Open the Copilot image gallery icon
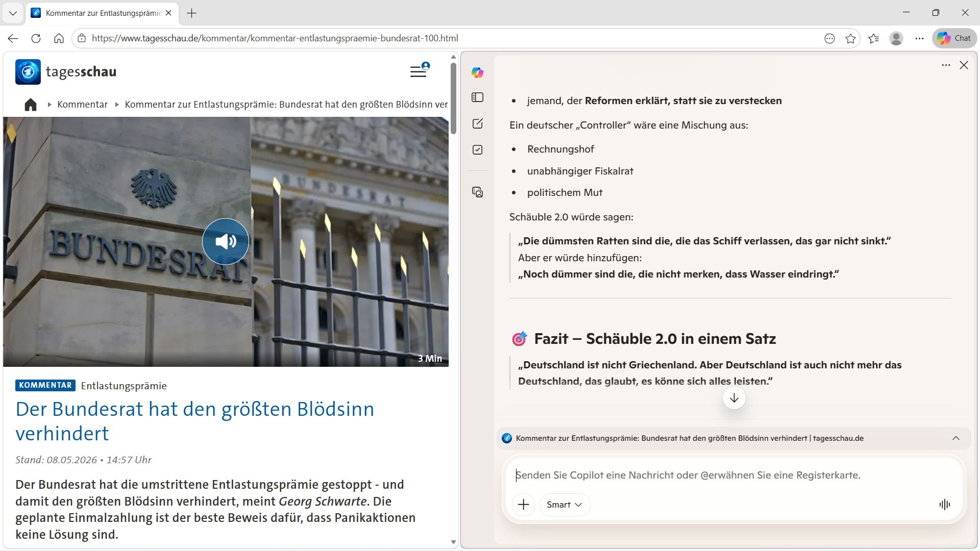 (477, 192)
